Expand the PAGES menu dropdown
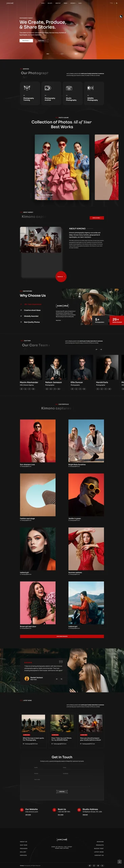 pos(66,3)
